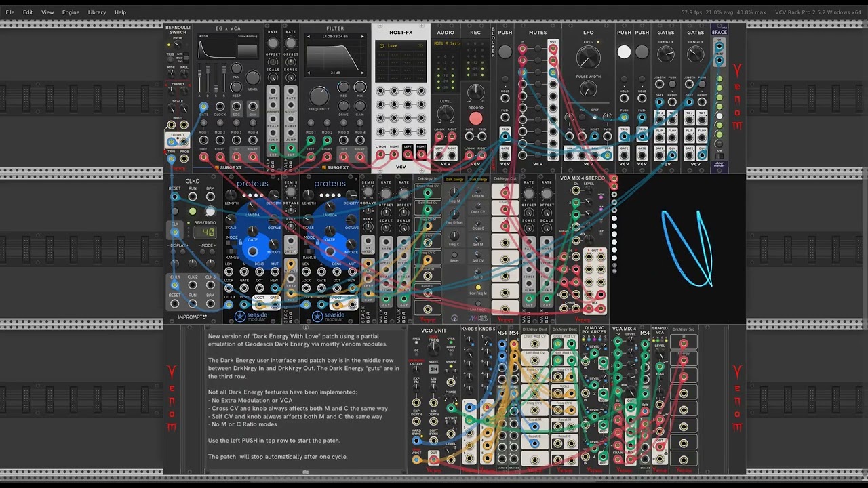Click the center new-melody button on left Proteus

point(252,251)
